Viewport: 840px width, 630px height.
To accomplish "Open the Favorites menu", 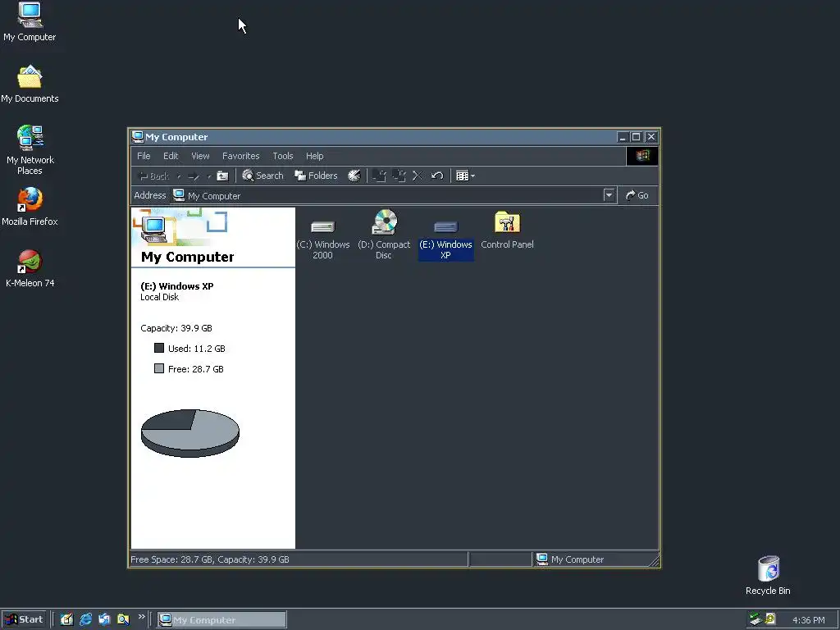I will 240,156.
